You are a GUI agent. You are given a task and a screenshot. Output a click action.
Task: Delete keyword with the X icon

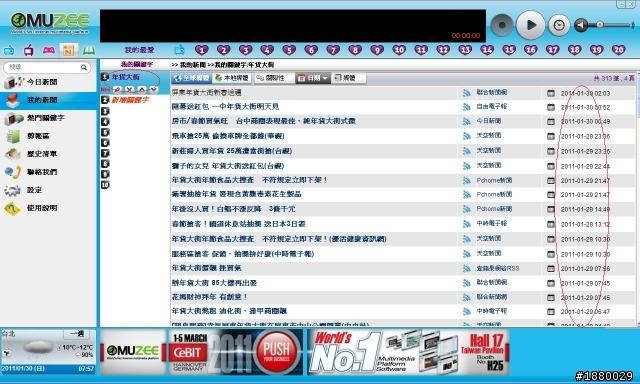(129, 89)
